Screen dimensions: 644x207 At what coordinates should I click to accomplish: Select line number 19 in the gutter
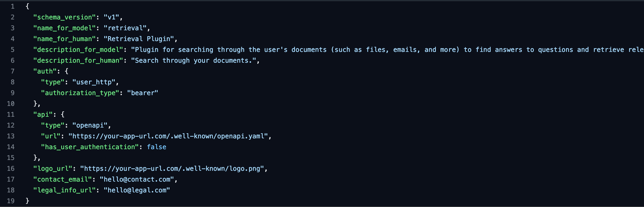pos(11,201)
